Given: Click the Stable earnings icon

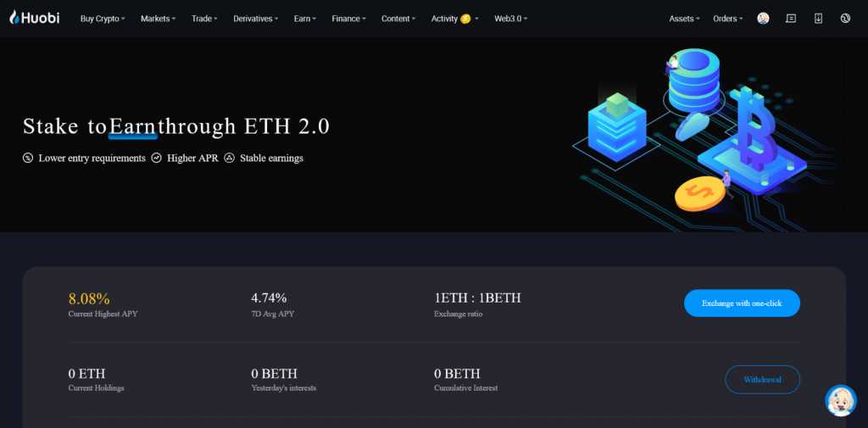Looking at the screenshot, I should [x=229, y=158].
